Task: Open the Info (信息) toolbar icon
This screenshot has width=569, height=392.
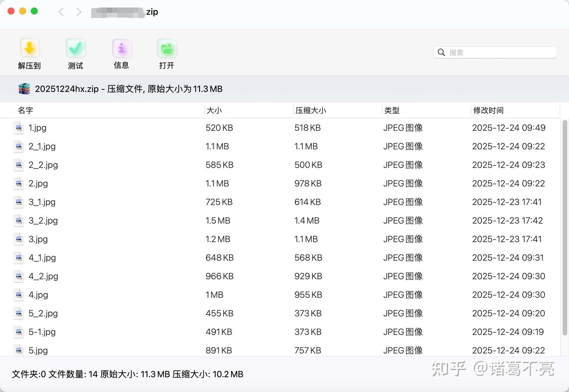Action: tap(121, 49)
